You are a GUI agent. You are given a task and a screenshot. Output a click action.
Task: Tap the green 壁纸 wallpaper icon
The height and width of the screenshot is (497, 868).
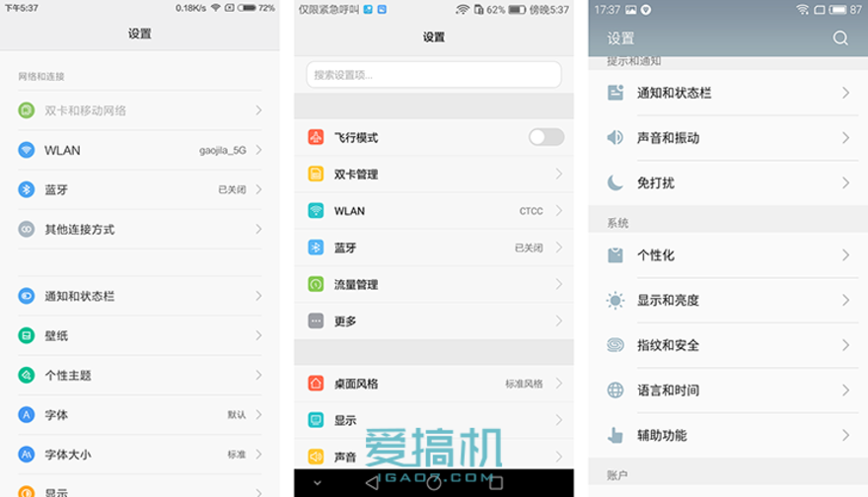click(x=26, y=335)
